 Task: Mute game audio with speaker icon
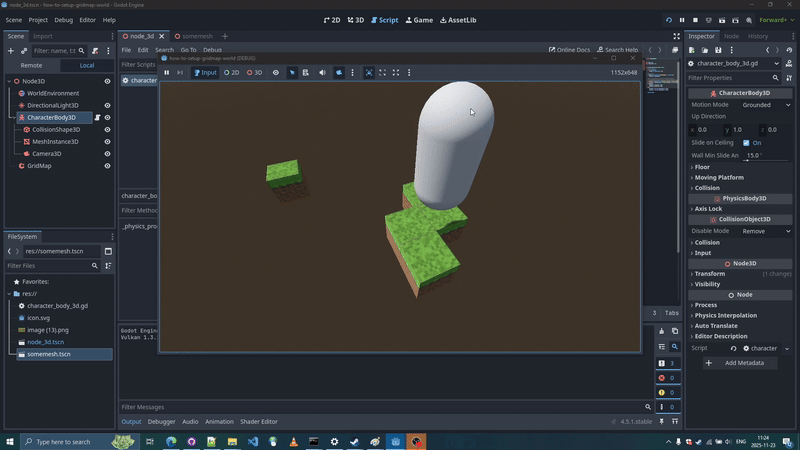click(322, 72)
